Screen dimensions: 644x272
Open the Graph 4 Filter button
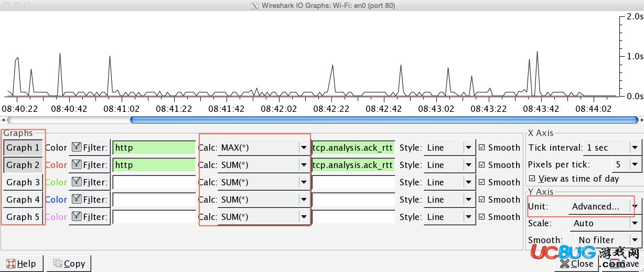pos(90,200)
